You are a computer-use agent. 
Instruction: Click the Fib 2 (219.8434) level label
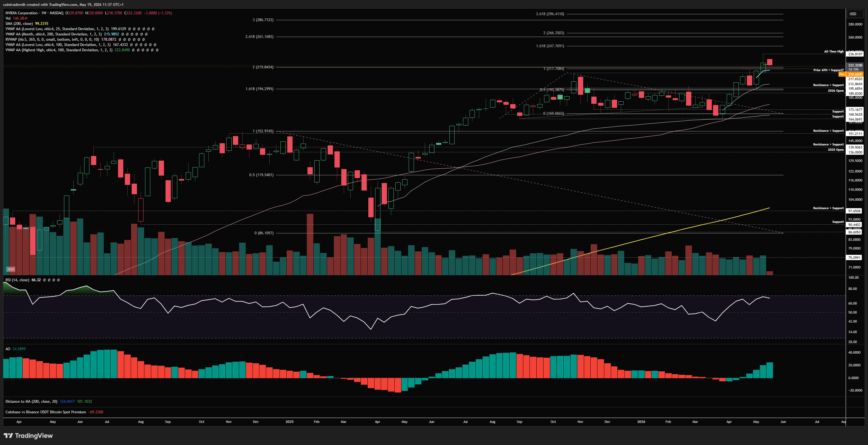(x=263, y=67)
